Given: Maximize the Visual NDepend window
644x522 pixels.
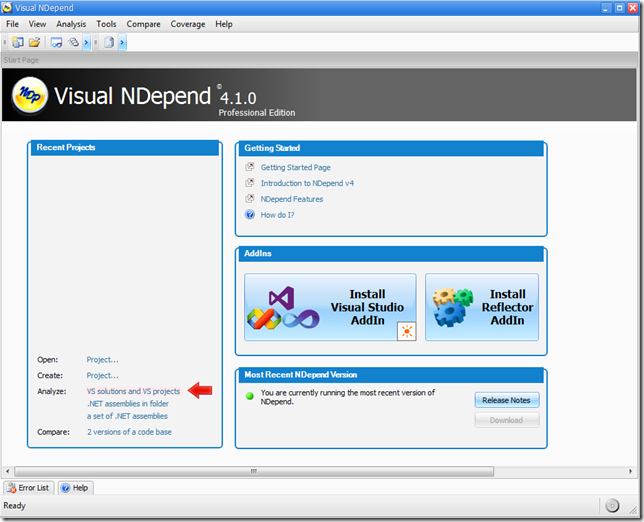Looking at the screenshot, I should click(619, 8).
